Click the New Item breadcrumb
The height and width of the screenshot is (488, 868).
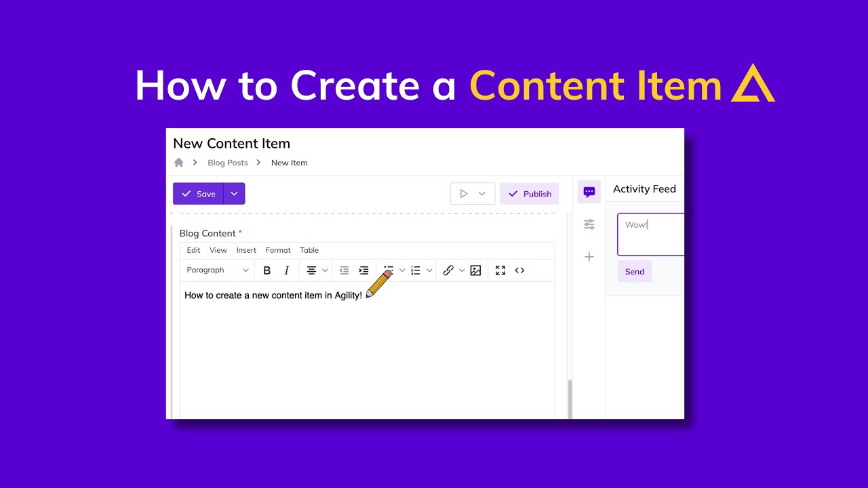point(290,163)
